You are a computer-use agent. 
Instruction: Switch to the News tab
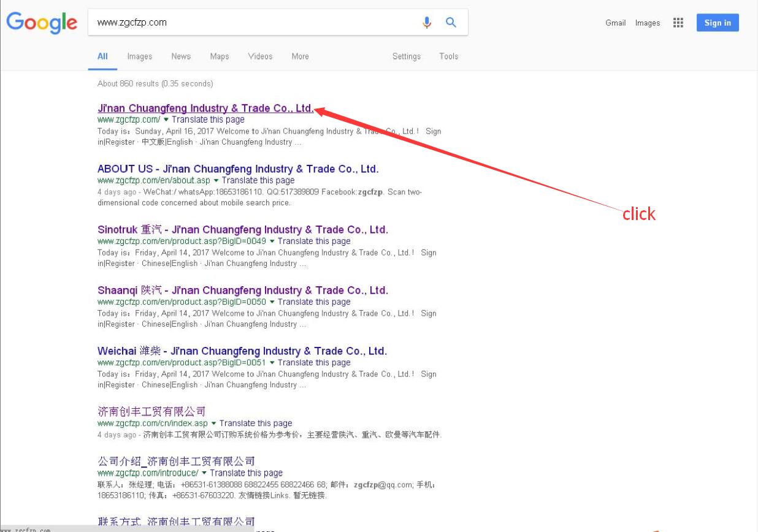[x=181, y=56]
